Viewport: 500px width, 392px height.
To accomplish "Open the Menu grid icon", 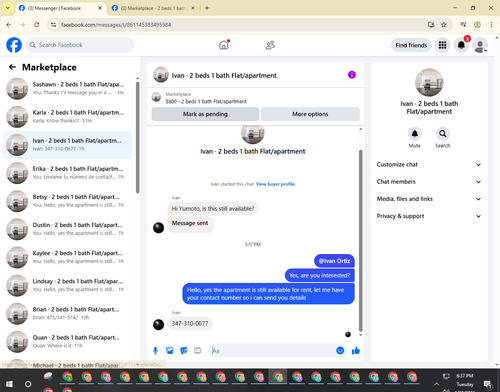I will point(442,45).
